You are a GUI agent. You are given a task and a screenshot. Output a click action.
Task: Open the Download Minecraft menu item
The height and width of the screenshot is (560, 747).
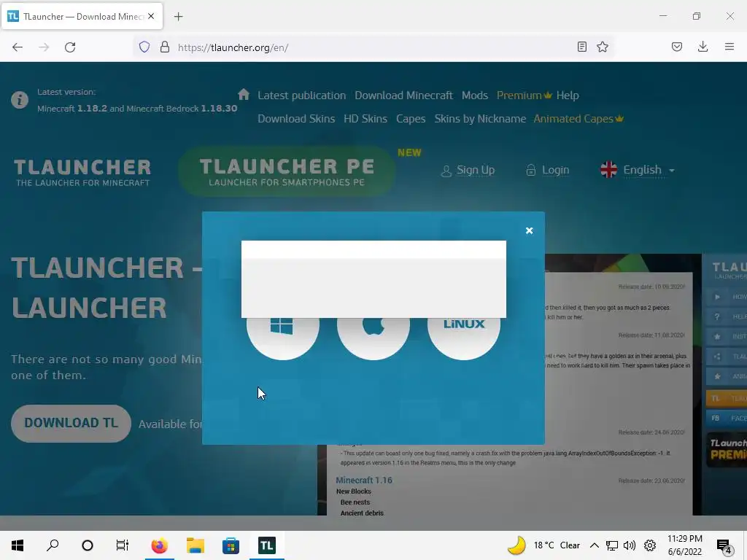pyautogui.click(x=403, y=96)
